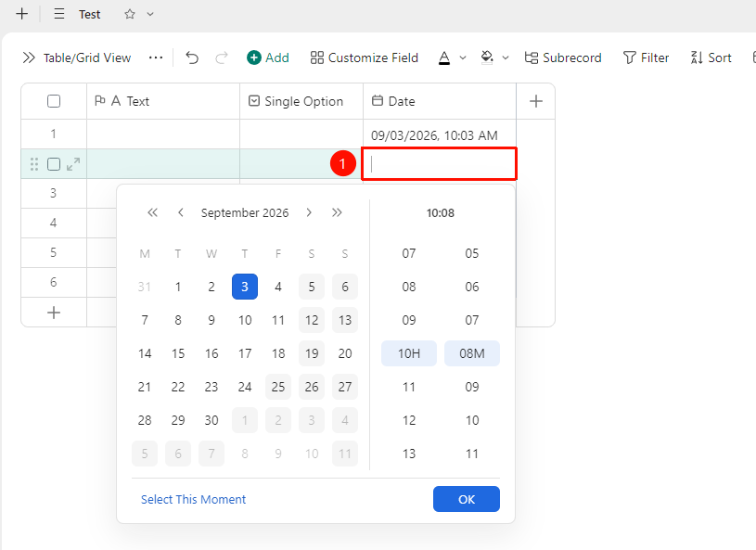Open the Sort options
756x550 pixels.
click(x=711, y=58)
